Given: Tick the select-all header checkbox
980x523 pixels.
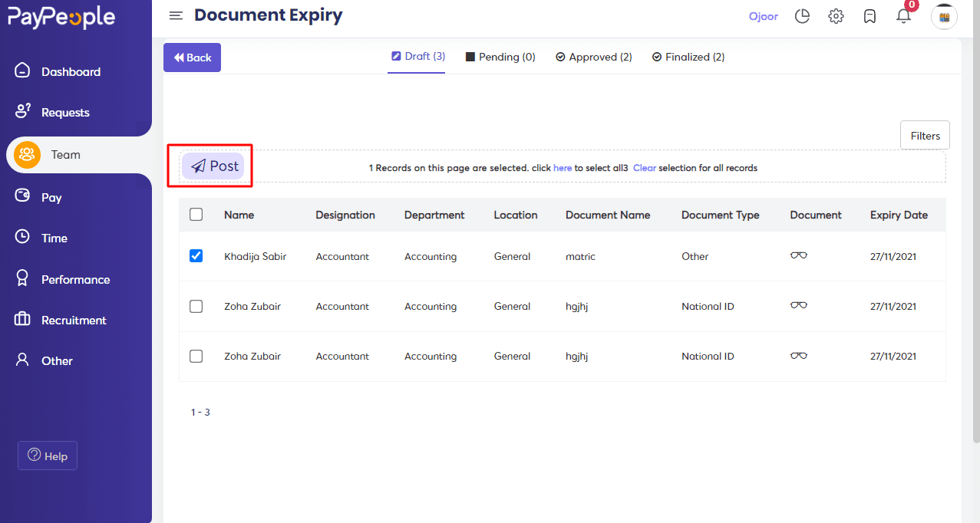Looking at the screenshot, I should (196, 215).
